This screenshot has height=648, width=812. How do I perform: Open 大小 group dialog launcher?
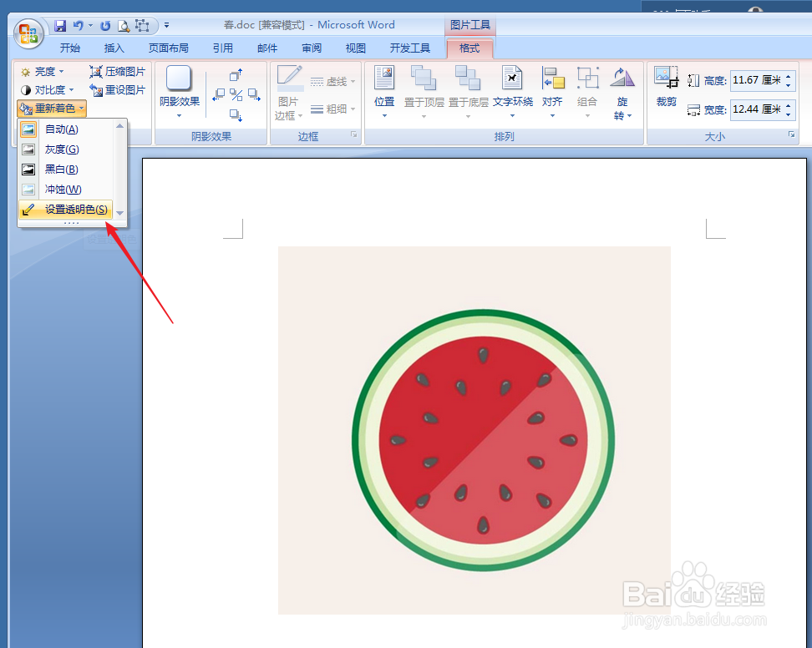791,134
